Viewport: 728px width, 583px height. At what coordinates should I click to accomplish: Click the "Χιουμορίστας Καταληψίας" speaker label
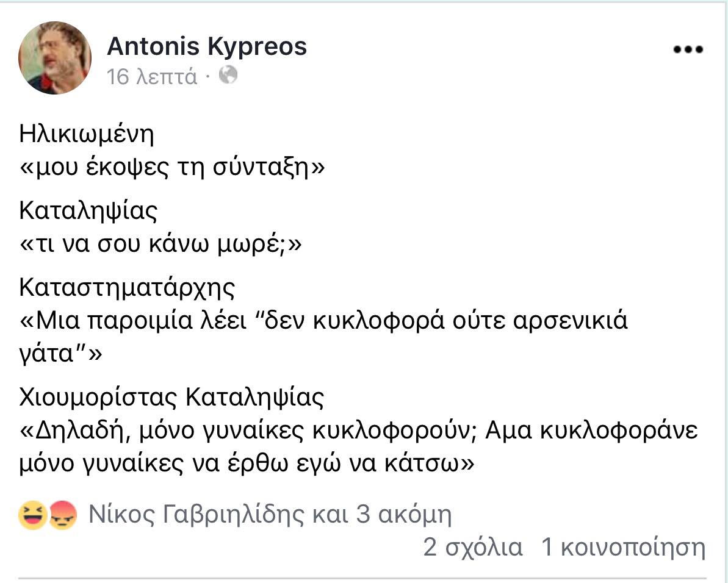pyautogui.click(x=171, y=398)
